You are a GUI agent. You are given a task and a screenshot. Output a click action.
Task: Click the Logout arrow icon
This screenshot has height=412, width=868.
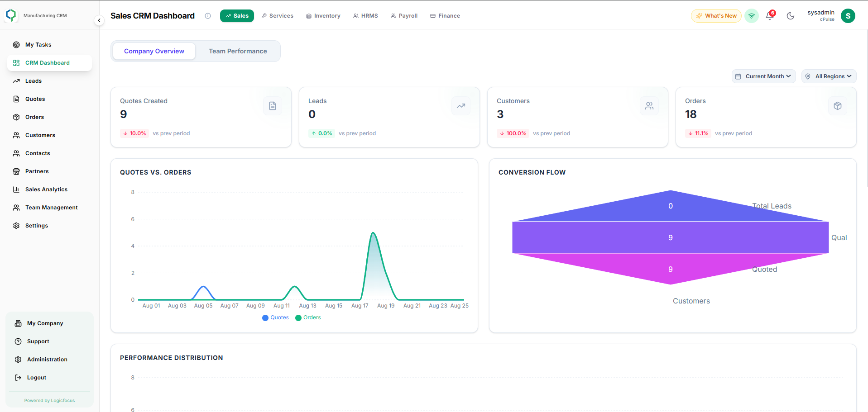click(18, 378)
